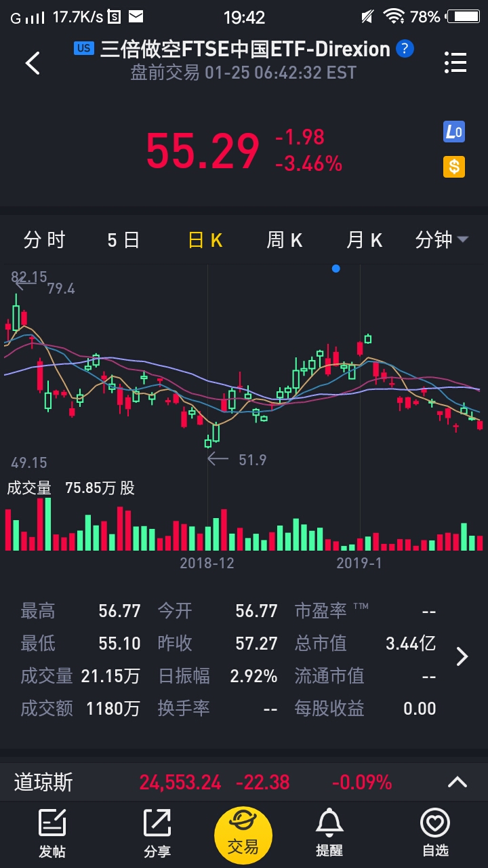This screenshot has height=868, width=488.
Task: Tap the 每股收益 value 0.00
Action: click(420, 709)
